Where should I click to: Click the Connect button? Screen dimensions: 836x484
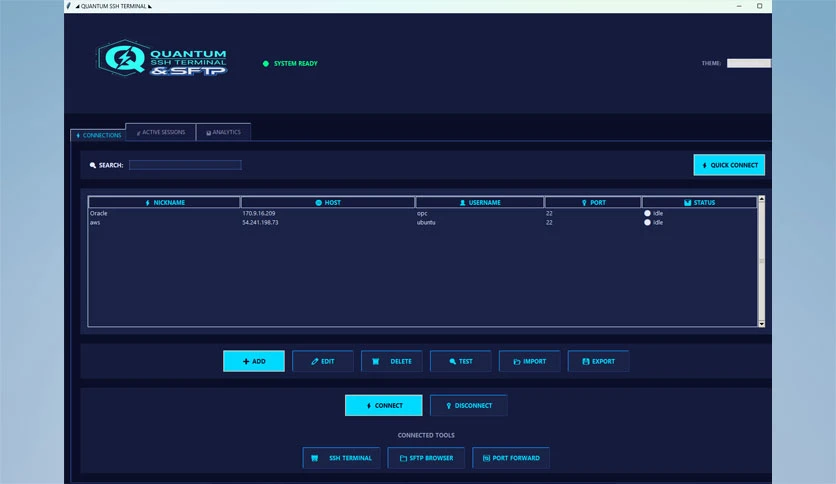(x=384, y=406)
